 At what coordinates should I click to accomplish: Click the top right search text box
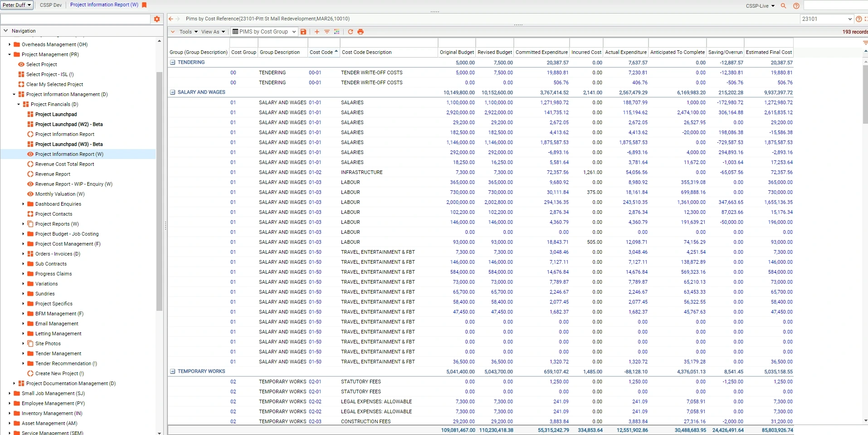836,6
